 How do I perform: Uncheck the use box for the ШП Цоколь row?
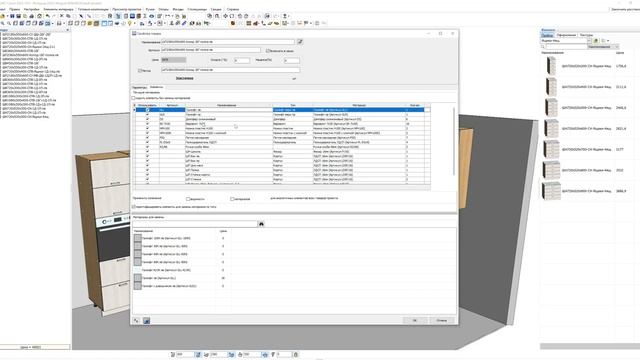coord(147,151)
